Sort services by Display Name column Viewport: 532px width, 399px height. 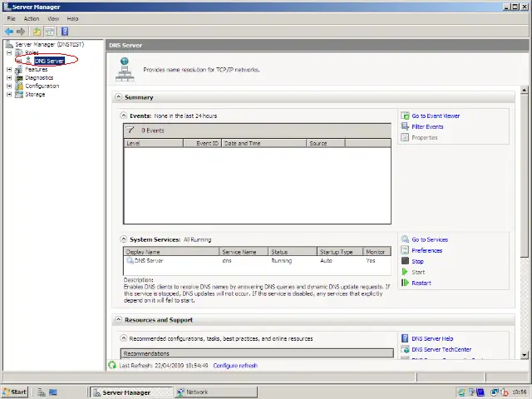click(x=172, y=252)
